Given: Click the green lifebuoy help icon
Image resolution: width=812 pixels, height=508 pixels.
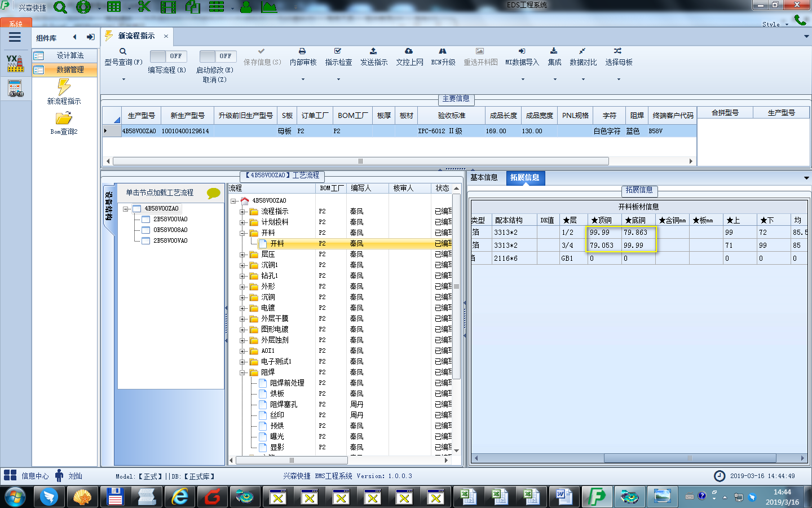Looking at the screenshot, I should pyautogui.click(x=83, y=7).
